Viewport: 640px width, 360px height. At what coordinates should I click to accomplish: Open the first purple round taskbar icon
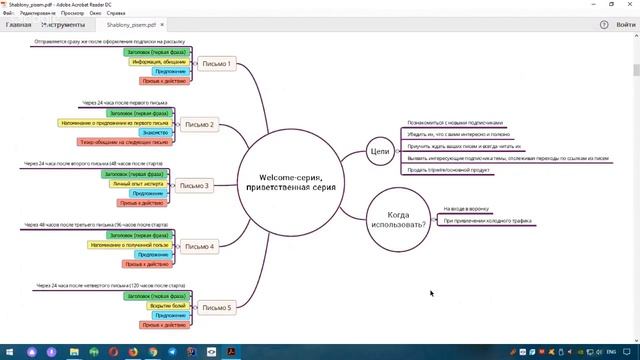[32, 352]
